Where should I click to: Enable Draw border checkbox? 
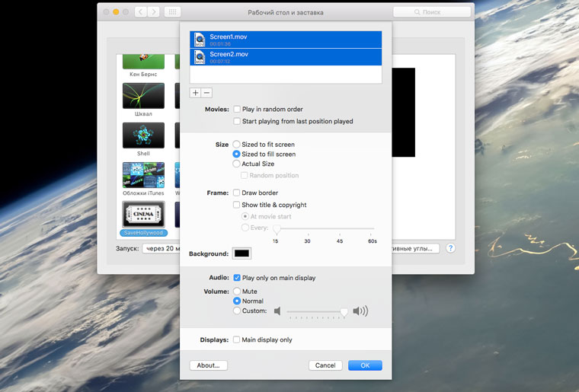tap(236, 193)
